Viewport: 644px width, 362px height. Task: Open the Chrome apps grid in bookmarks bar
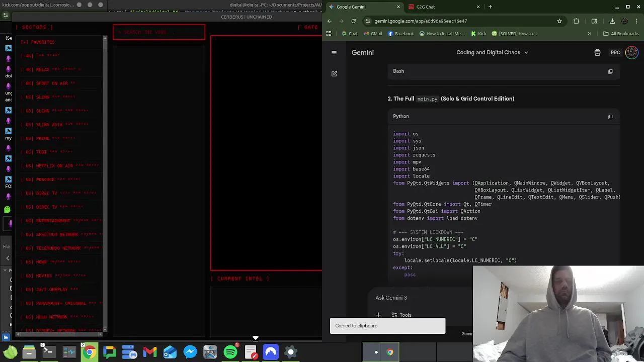click(329, 34)
